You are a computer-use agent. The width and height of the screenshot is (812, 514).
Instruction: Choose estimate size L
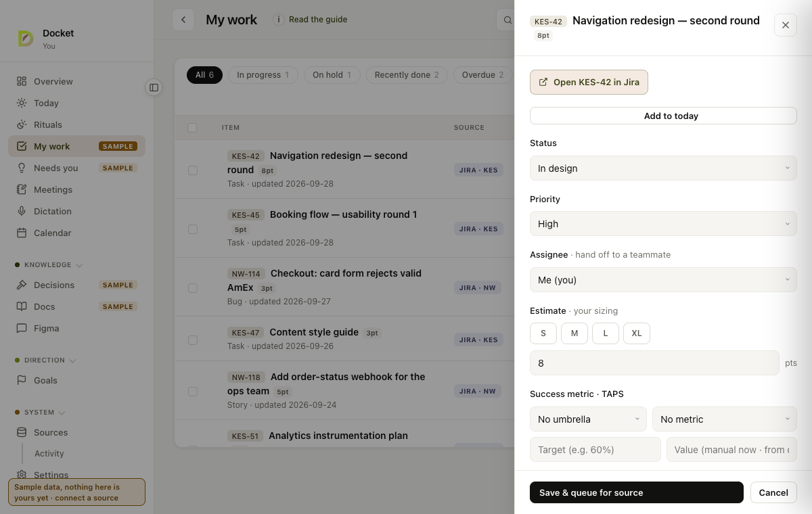pos(606,333)
